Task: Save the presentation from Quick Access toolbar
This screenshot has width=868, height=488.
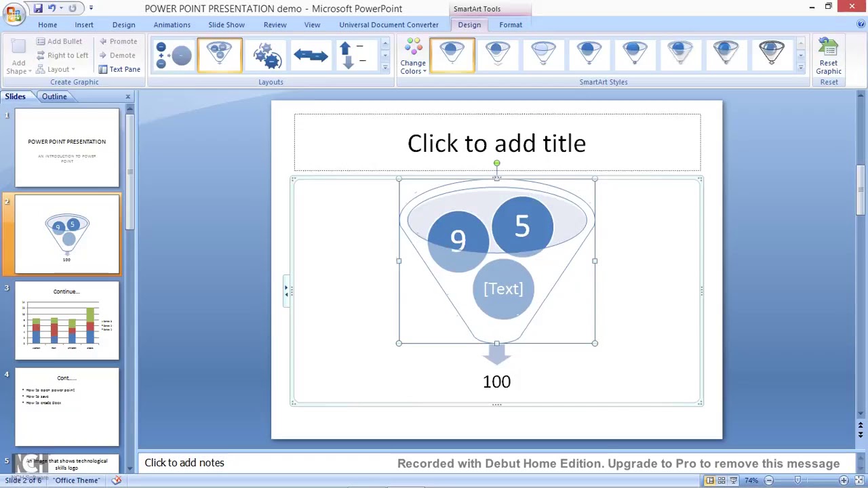Action: coord(38,8)
